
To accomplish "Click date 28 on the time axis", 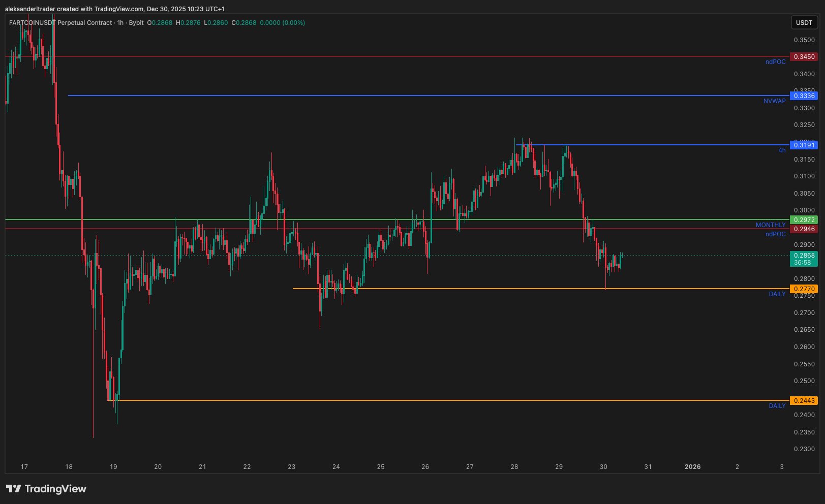I will pyautogui.click(x=514, y=467).
